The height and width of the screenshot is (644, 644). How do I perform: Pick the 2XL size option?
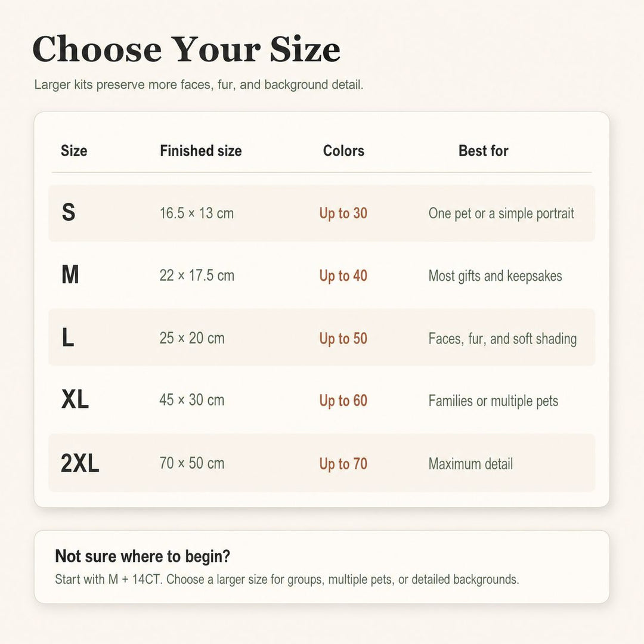tap(80, 463)
